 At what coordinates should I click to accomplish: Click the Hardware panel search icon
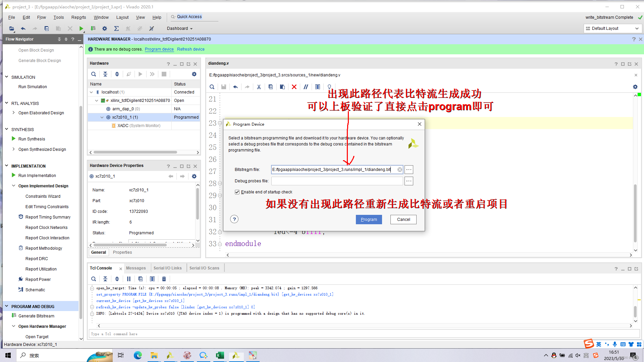[x=94, y=74]
